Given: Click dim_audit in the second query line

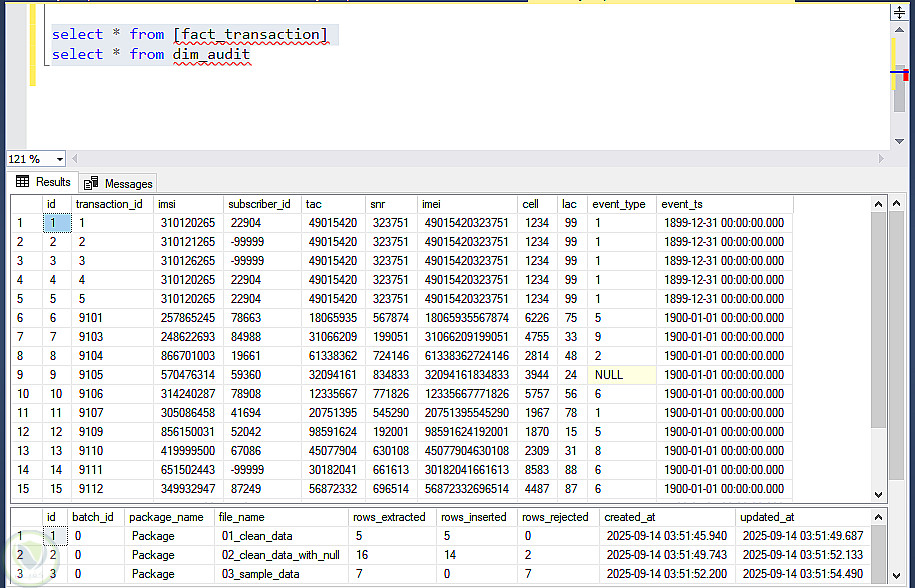Looking at the screenshot, I should [x=211, y=54].
